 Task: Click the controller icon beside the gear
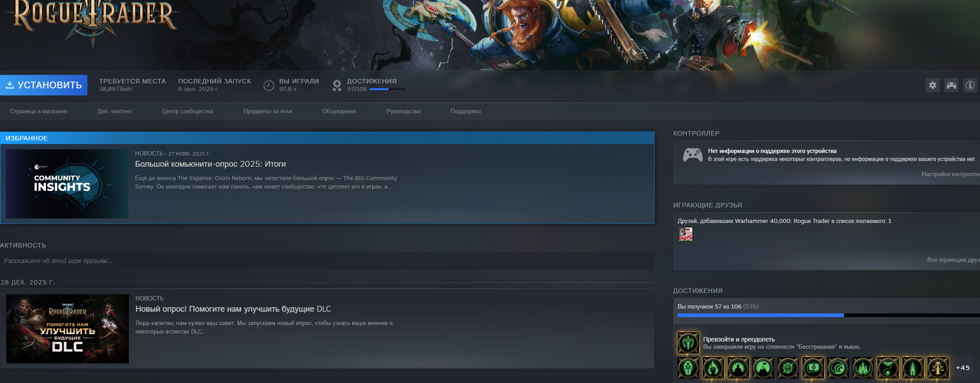pyautogui.click(x=951, y=85)
